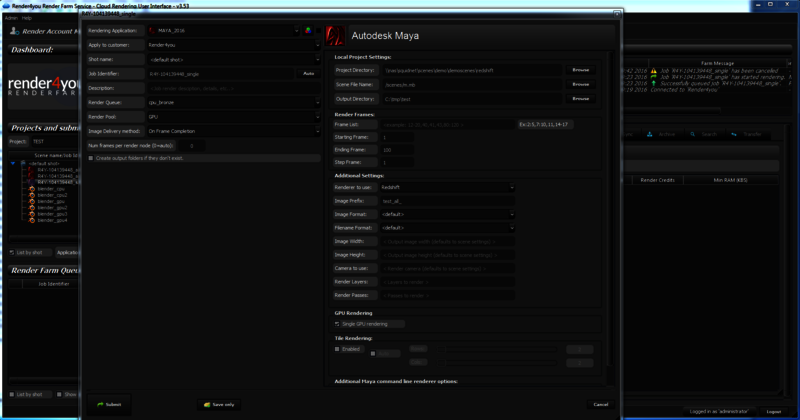Click Browse for Project Directory
Screen dimensions: 800x420
click(x=580, y=70)
